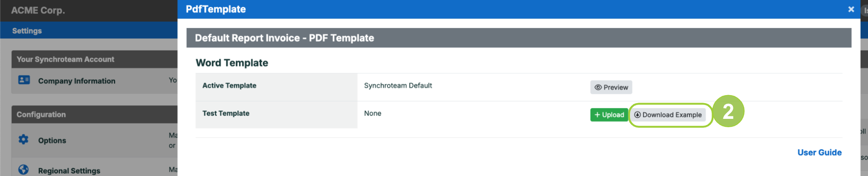Image resolution: width=868 pixels, height=176 pixels.
Task: Click the plus icon on Upload button
Action: coord(597,115)
